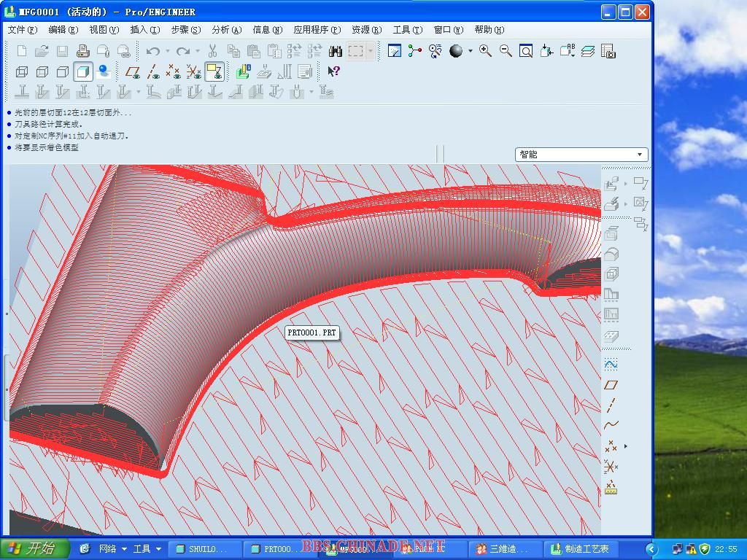This screenshot has width=747, height=560.
Task: Open the 分析(A) menu
Action: coord(226,30)
